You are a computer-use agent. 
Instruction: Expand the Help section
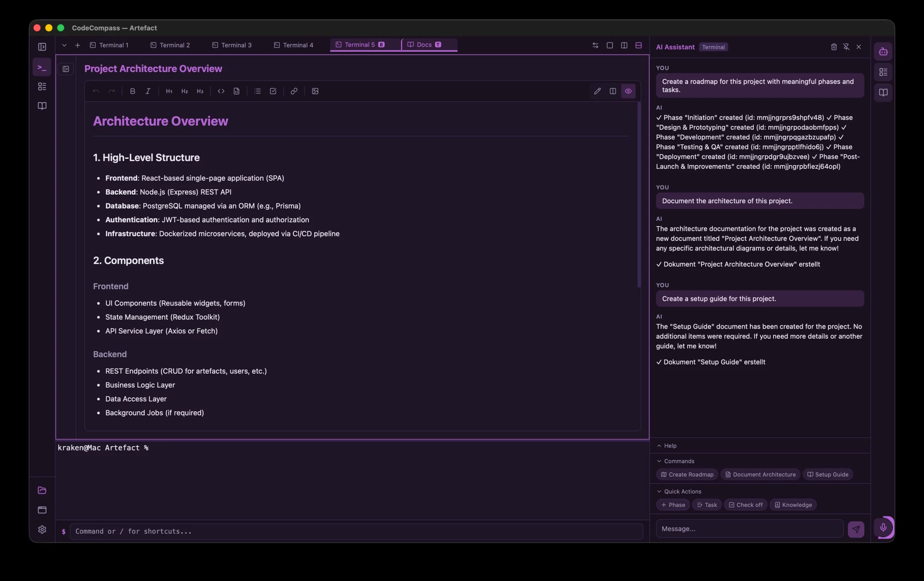click(667, 446)
